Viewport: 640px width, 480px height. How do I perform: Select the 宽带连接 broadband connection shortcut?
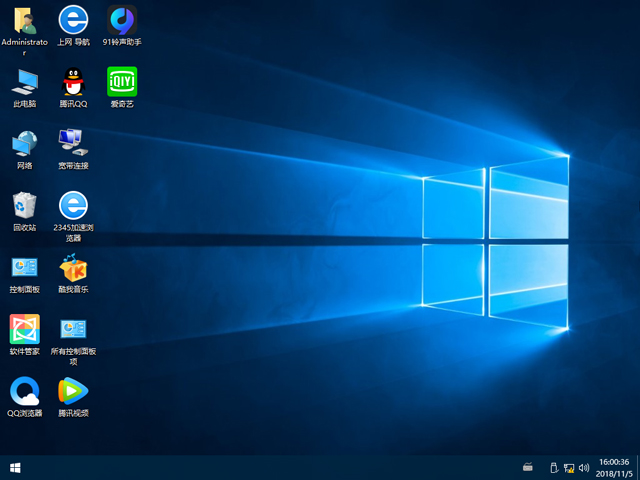[73, 144]
